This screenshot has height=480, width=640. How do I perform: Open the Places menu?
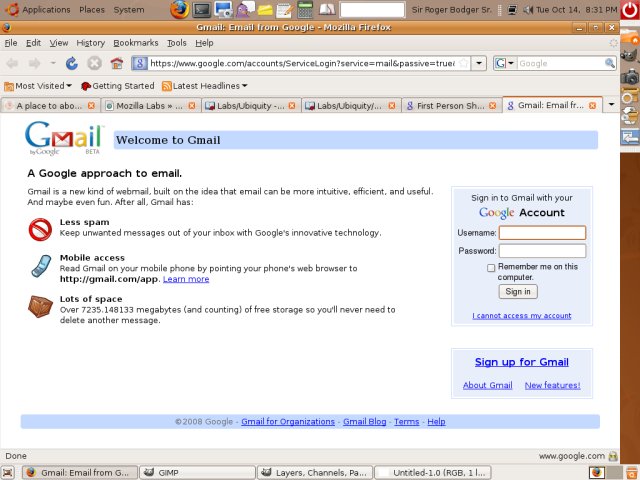click(x=92, y=9)
